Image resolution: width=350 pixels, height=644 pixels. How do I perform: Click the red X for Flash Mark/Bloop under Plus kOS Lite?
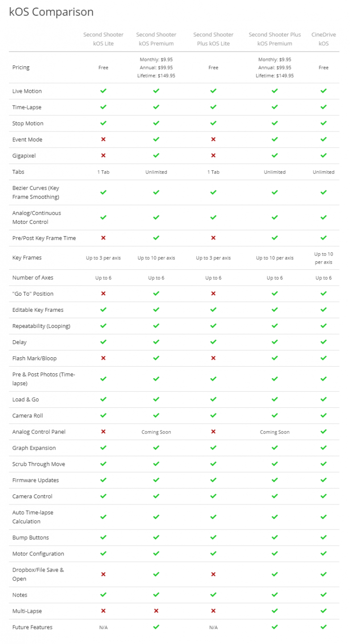point(213,358)
